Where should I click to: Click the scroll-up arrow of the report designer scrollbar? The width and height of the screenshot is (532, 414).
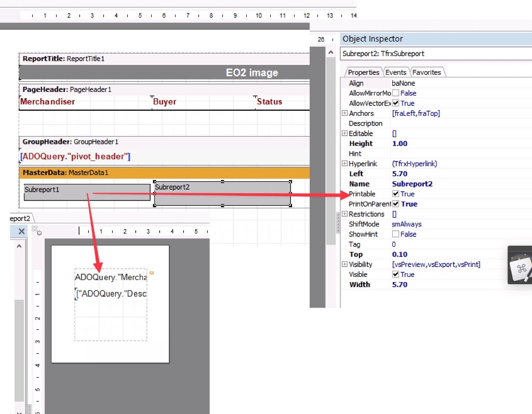[x=331, y=52]
